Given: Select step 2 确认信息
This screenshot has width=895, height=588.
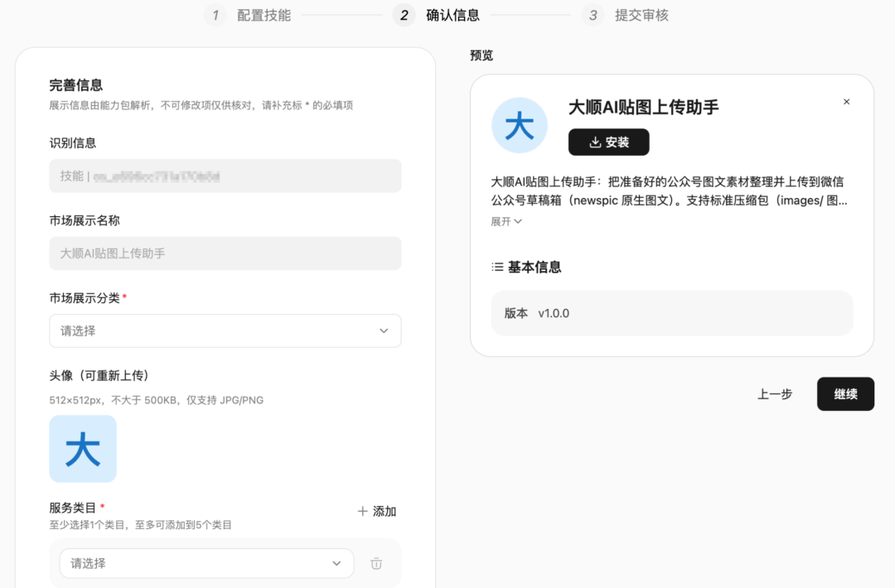Looking at the screenshot, I should pyautogui.click(x=437, y=16).
